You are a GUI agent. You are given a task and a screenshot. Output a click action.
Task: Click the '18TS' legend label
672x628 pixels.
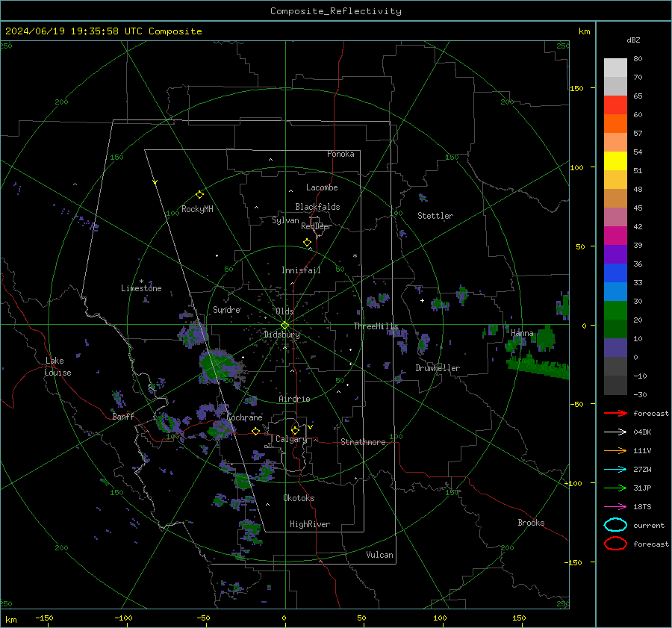pyautogui.click(x=642, y=507)
